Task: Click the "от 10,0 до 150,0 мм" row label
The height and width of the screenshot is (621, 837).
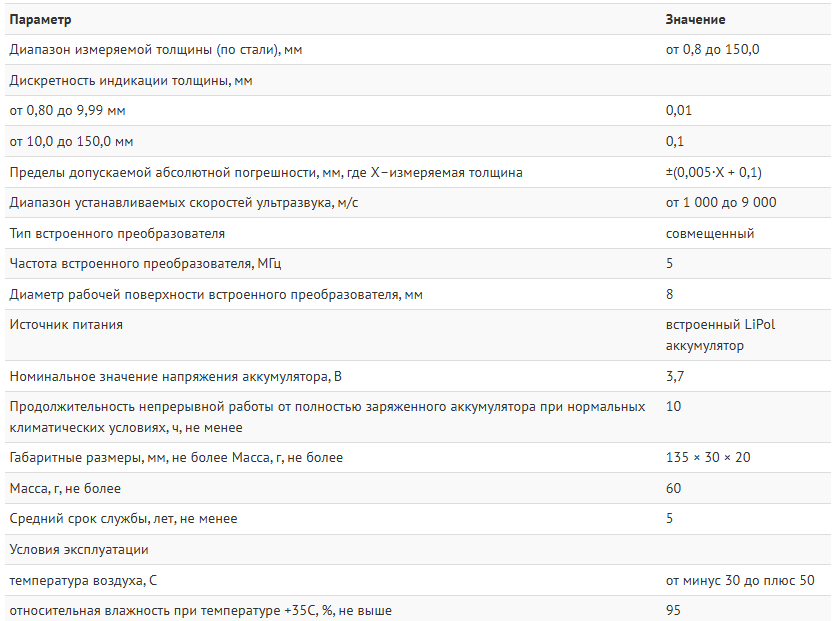Action: tap(71, 142)
